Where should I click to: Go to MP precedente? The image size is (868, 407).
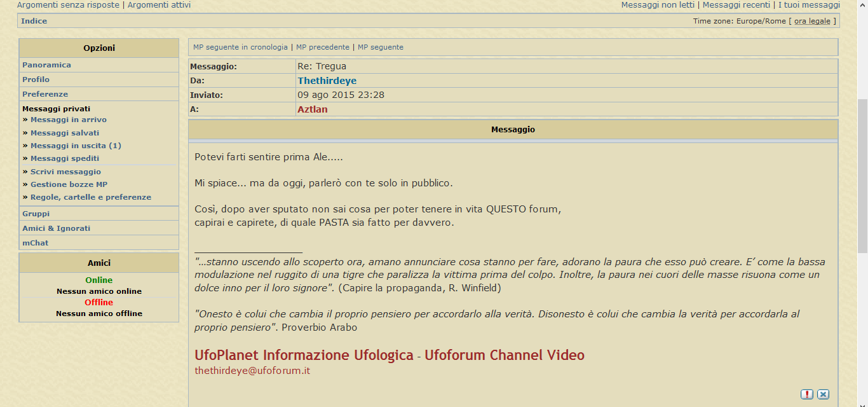pyautogui.click(x=323, y=47)
